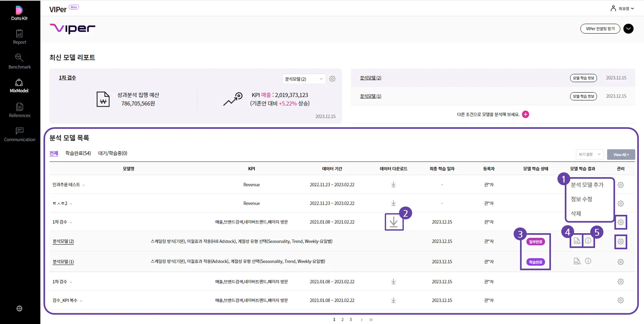Click 모델 학습 정보 for 분석모델 (2)

[x=583, y=78]
